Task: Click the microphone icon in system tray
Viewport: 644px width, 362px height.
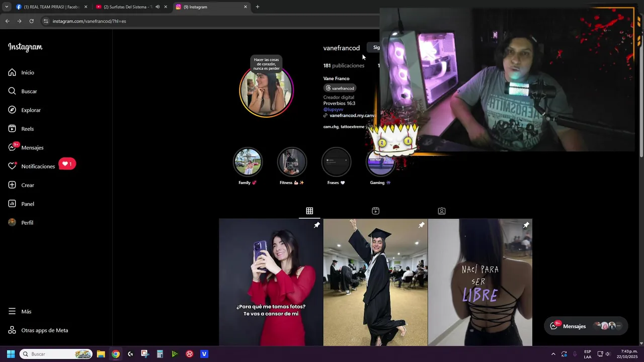Action: click(575, 354)
